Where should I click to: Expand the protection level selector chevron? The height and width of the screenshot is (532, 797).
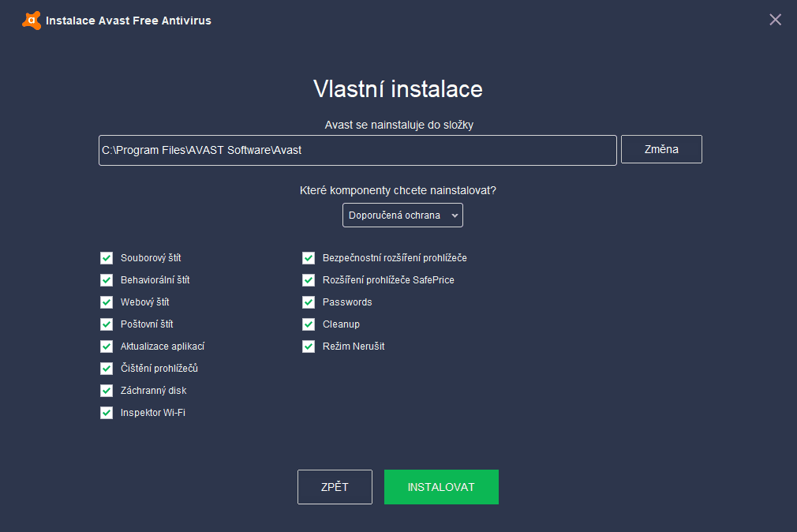click(x=455, y=214)
